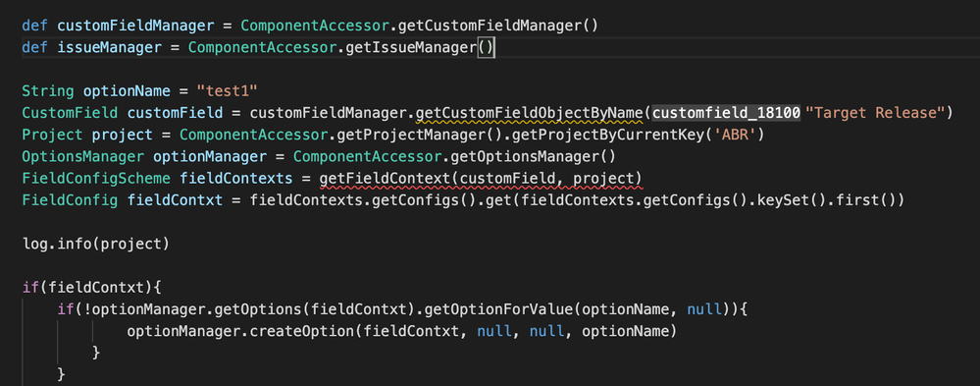Click optionName in the String declaration line

127,91
